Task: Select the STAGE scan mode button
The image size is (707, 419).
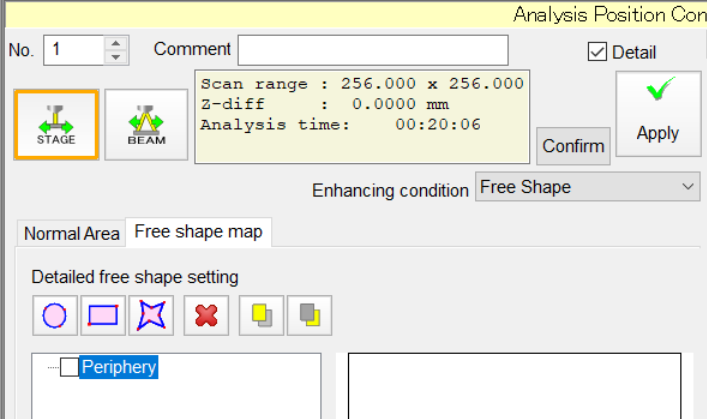Action: 56,125
